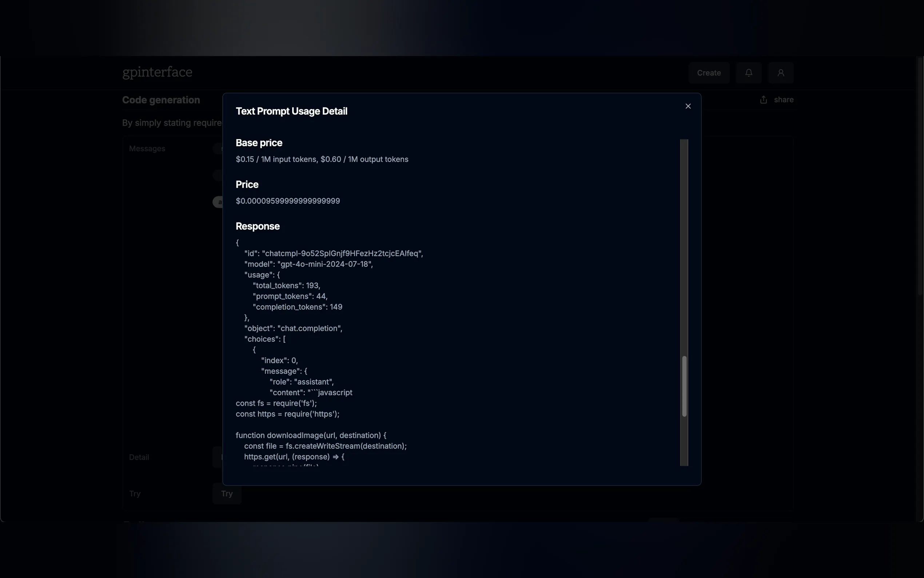Click the chatcmpl id string in response

342,253
